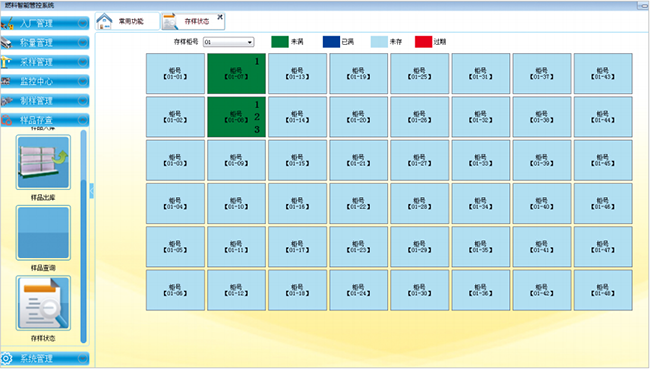
Task: Click the red 过期 legend swatch
Action: (423, 42)
